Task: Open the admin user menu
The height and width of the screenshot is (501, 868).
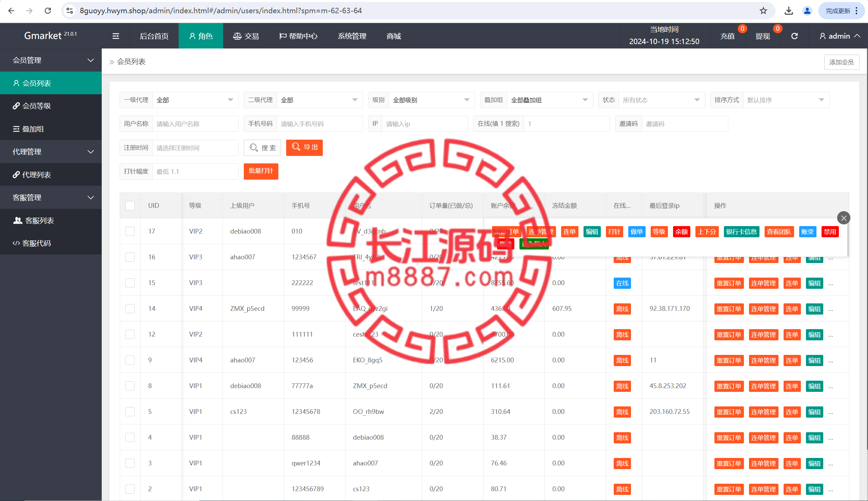Action: (x=840, y=36)
